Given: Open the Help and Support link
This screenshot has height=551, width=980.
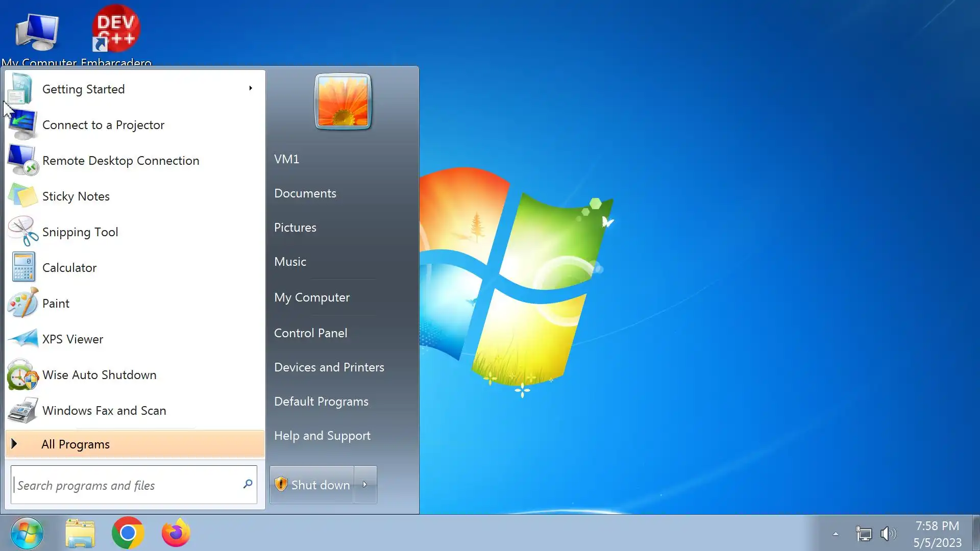Looking at the screenshot, I should pos(322,436).
